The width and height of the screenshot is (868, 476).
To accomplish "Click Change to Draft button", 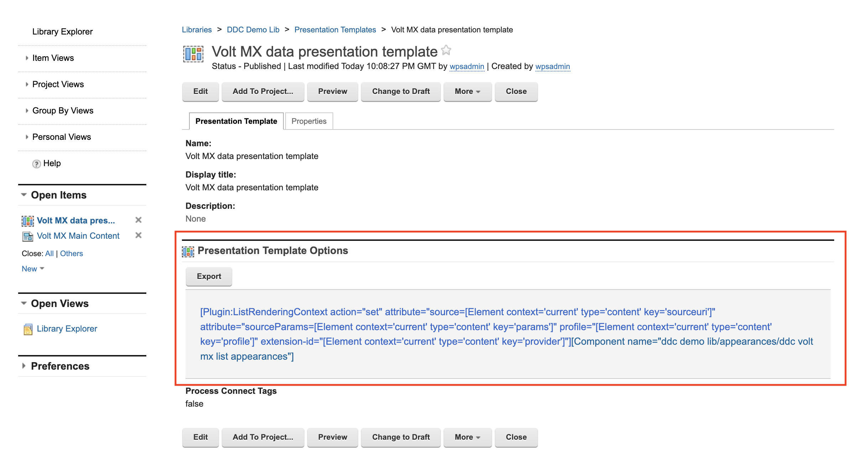I will point(401,91).
